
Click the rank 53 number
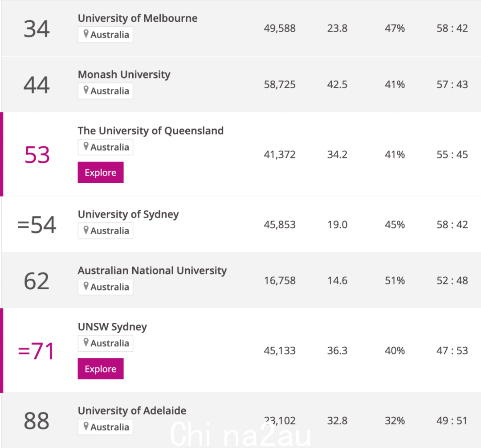pos(37,155)
